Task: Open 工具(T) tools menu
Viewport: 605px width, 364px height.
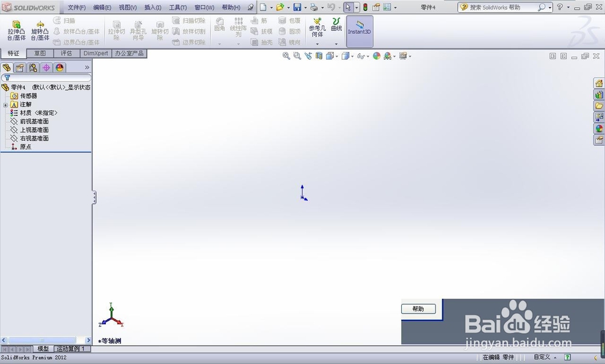Action: [178, 7]
